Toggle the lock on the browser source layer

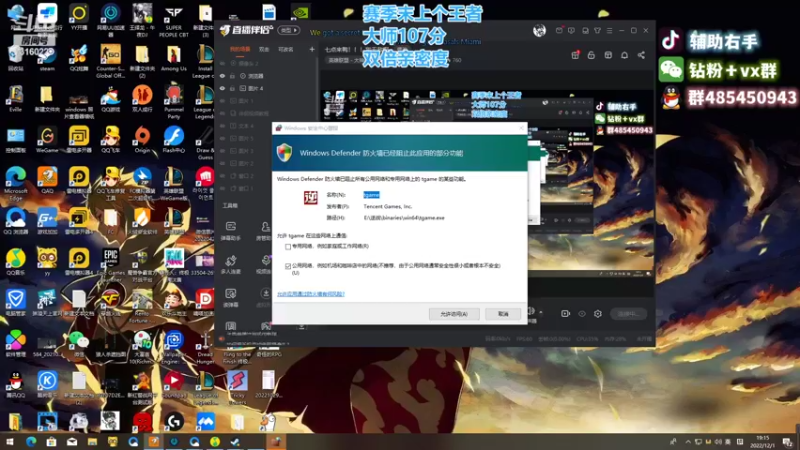[x=232, y=76]
